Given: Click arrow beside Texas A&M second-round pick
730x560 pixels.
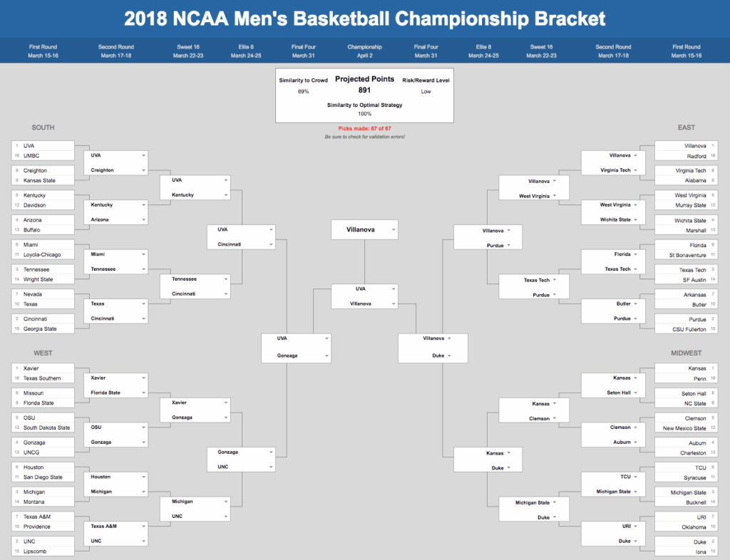Looking at the screenshot, I should (x=143, y=526).
